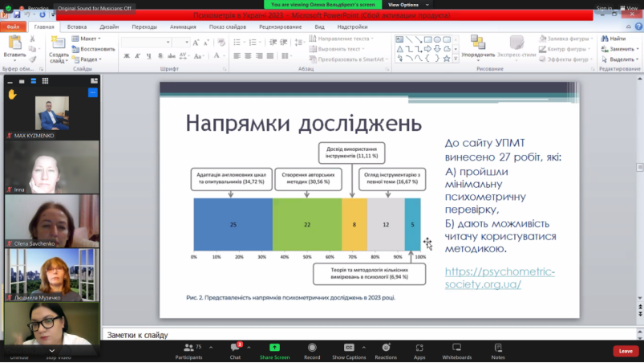Expand the arrow next to Participants
This screenshot has height=363, width=644.
click(211, 348)
